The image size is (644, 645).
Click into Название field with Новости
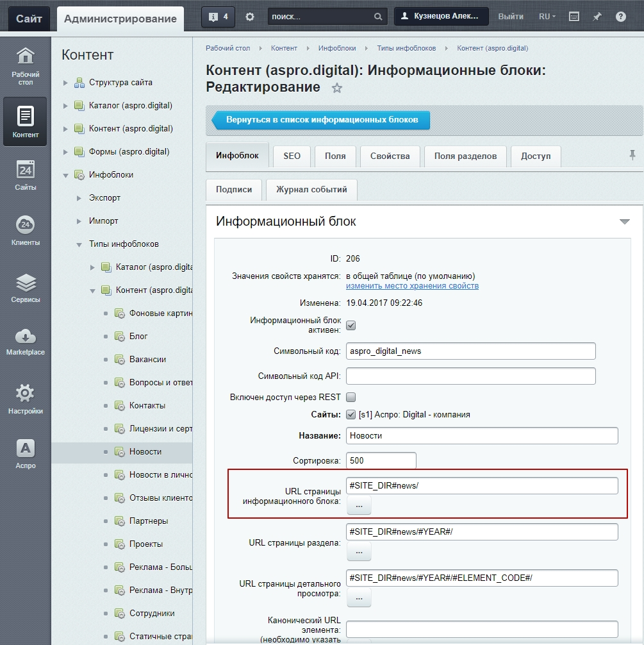click(482, 435)
